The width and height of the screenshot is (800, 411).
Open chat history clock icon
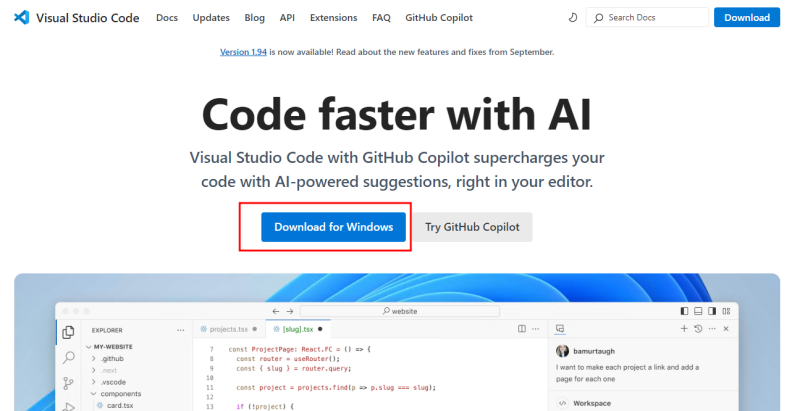pyautogui.click(x=698, y=329)
